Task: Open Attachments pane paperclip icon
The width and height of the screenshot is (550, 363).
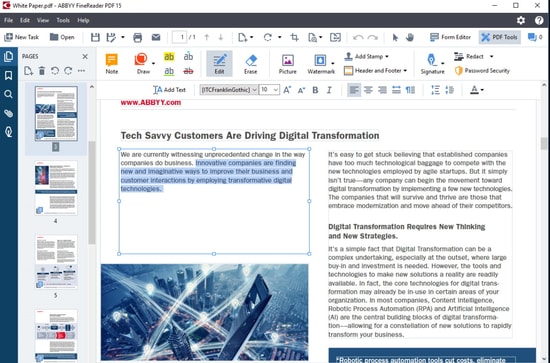Action: [x=8, y=113]
